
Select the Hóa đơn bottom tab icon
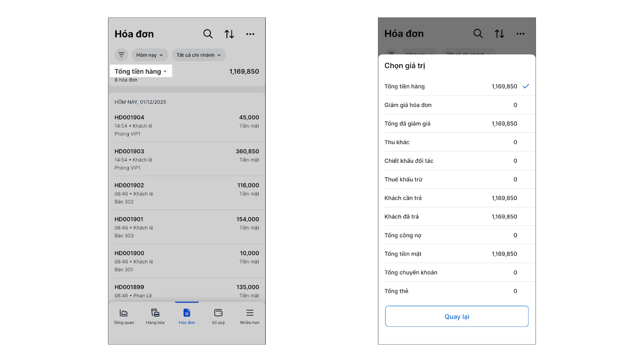187,313
